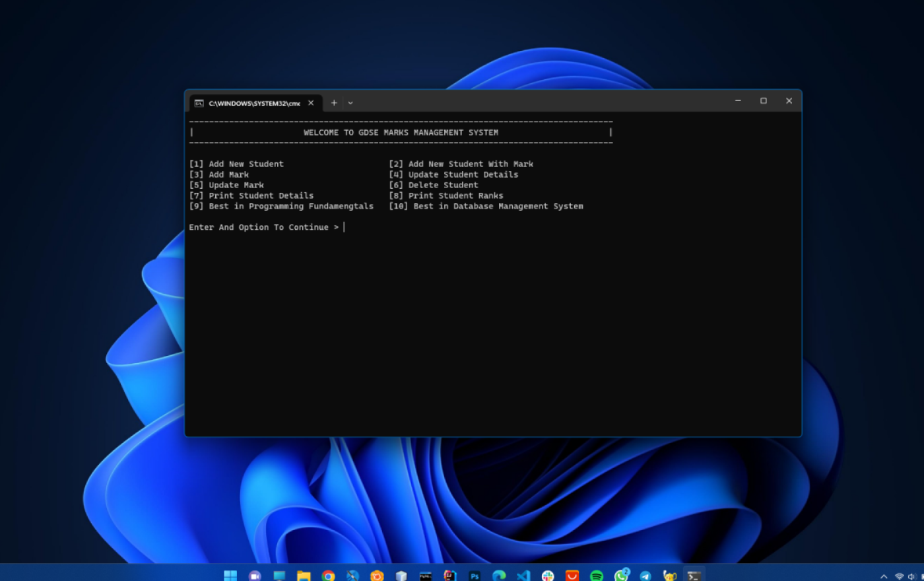
Task: Open Photoshop from the taskbar
Action: pyautogui.click(x=475, y=576)
